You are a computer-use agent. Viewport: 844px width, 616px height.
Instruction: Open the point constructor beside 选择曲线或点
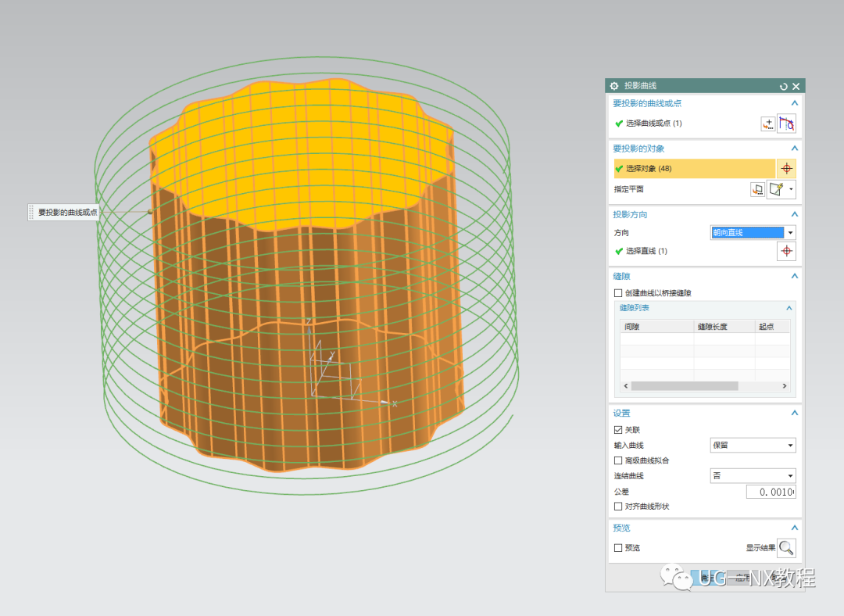[x=768, y=124]
